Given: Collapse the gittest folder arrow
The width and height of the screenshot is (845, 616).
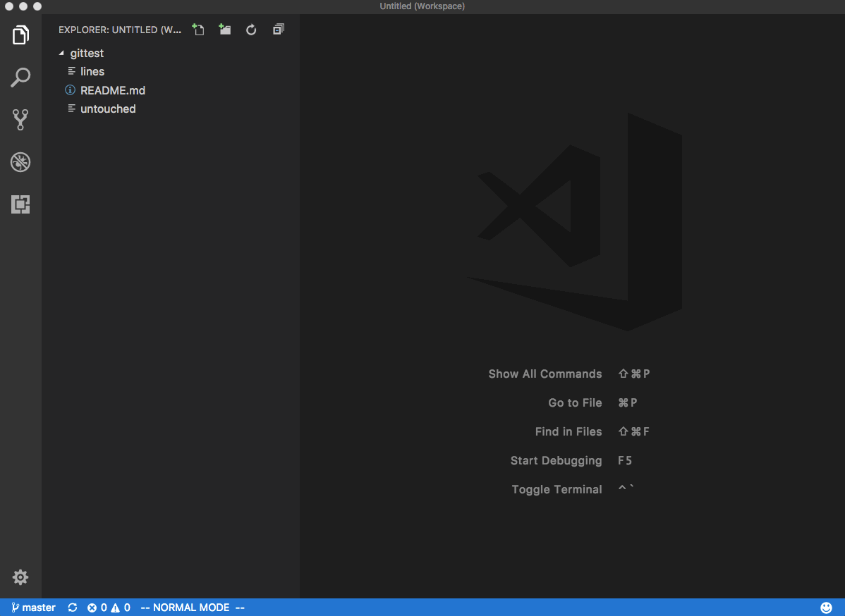Looking at the screenshot, I should point(61,53).
